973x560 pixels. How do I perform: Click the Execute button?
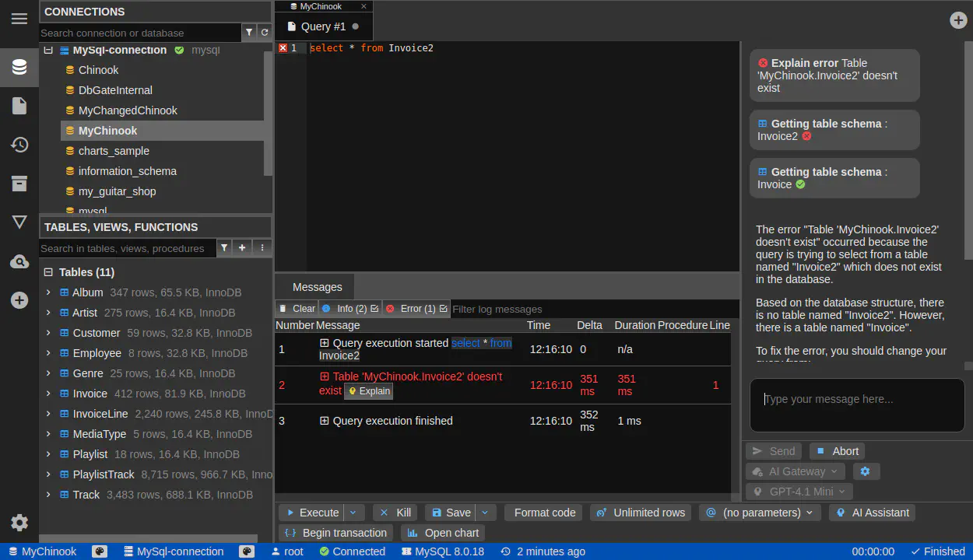coord(311,513)
